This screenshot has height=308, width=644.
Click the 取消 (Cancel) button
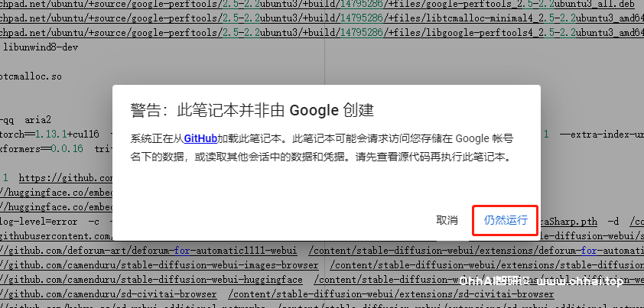tap(447, 220)
